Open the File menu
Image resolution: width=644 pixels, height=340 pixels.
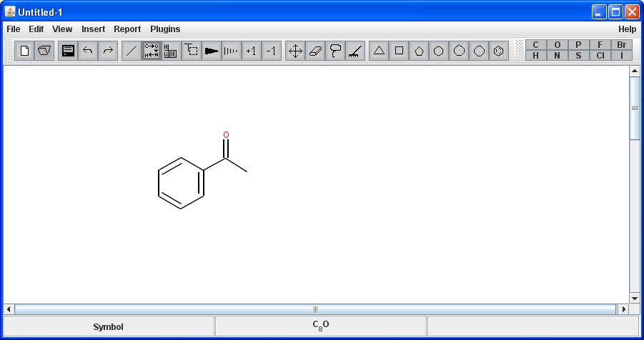14,29
